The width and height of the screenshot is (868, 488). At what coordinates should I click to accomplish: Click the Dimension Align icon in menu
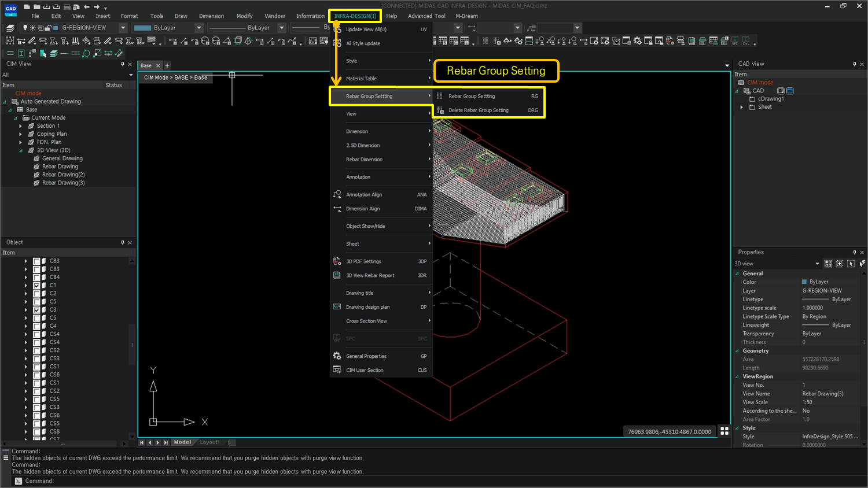click(336, 209)
